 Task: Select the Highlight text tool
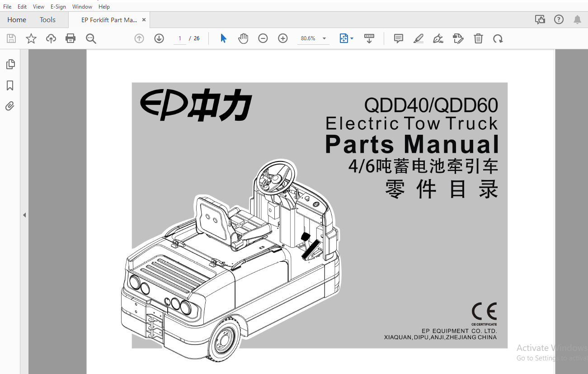pos(419,38)
